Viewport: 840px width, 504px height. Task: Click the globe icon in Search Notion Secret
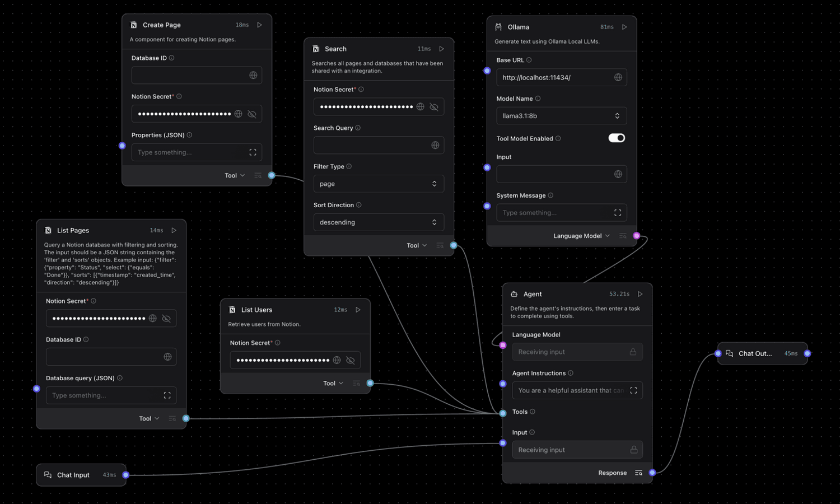click(421, 106)
